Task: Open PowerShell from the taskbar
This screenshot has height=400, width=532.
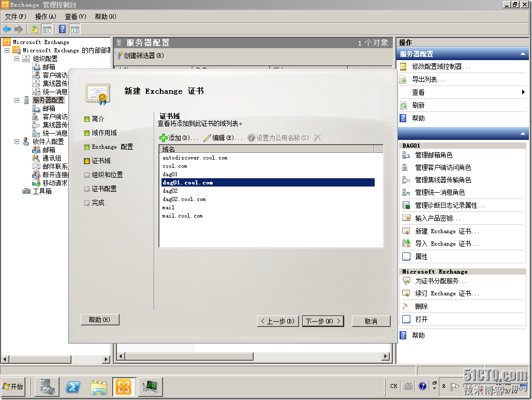Action: (x=73, y=387)
